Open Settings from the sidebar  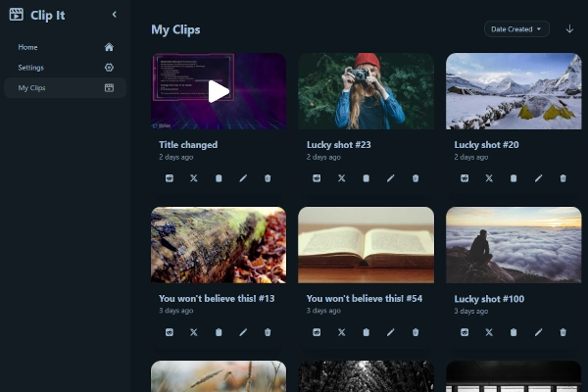tap(66, 68)
